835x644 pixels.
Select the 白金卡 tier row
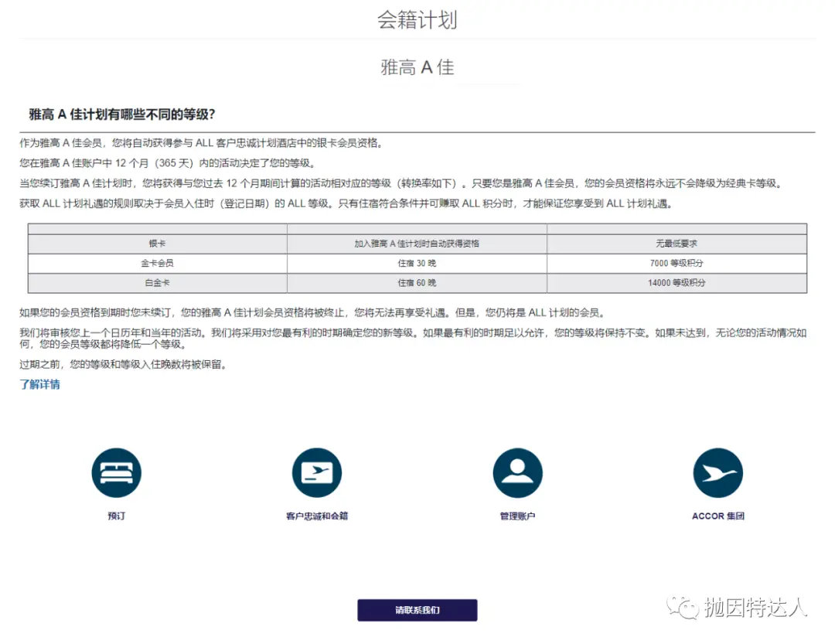156,282
